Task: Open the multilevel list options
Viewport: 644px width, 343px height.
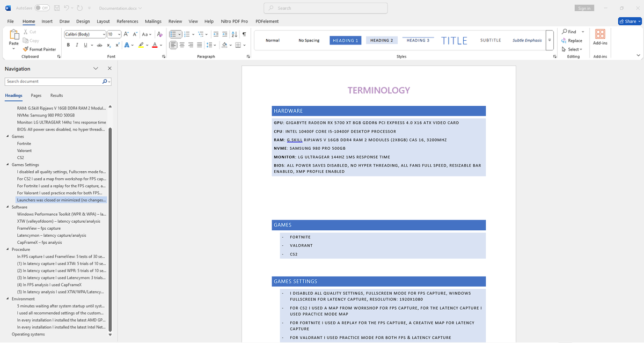Action: tap(201, 34)
